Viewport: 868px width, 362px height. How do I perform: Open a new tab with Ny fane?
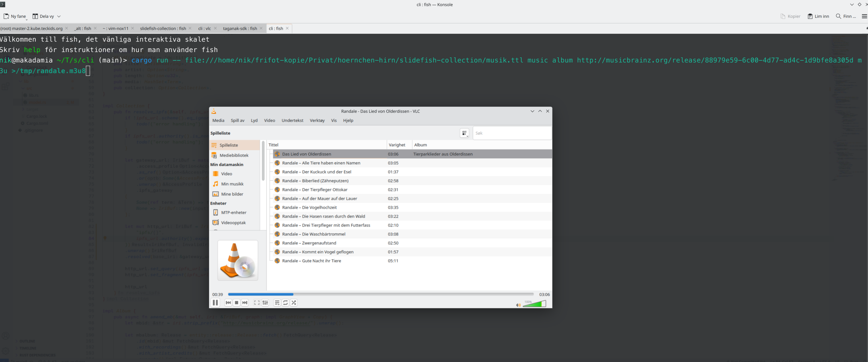click(x=15, y=16)
